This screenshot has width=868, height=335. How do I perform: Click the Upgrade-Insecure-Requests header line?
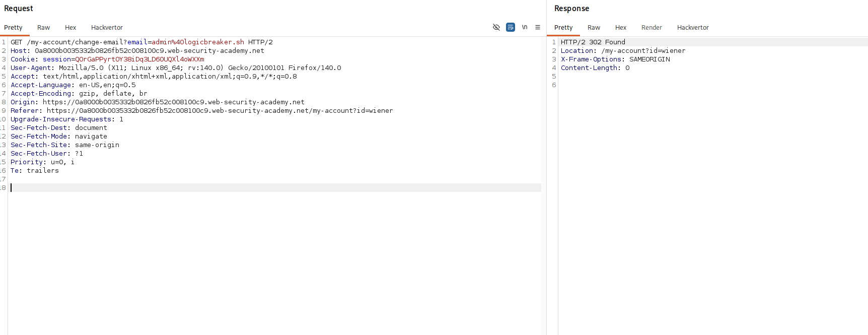point(67,119)
